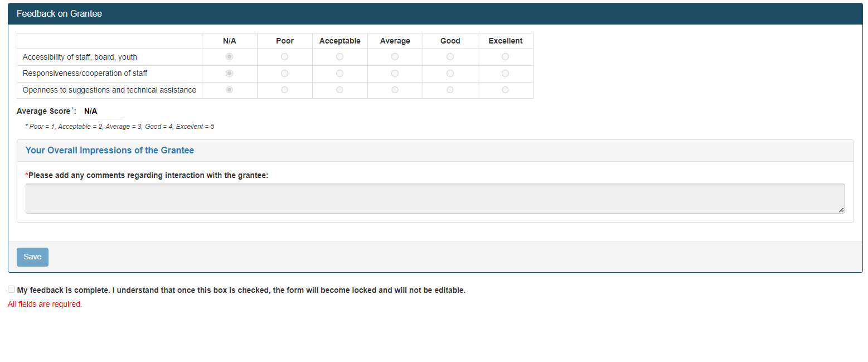868x362 pixels.
Task: Check the 'My feedback is complete' checkbox
Action: point(12,289)
